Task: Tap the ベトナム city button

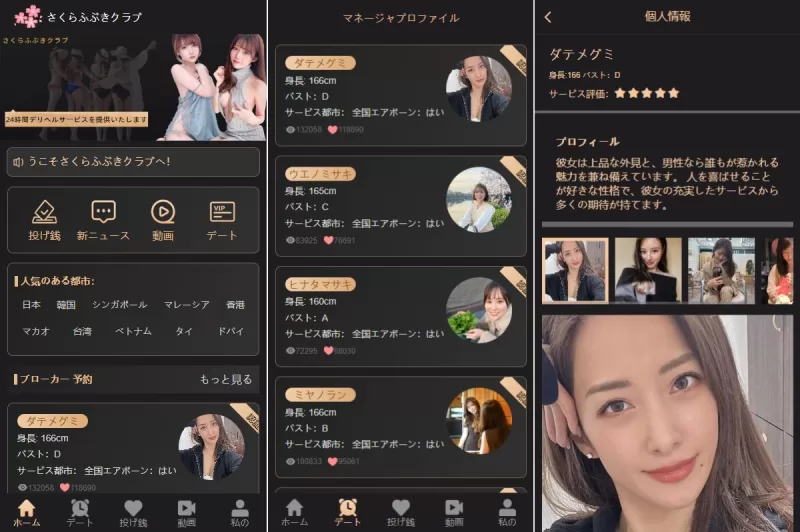Action: coord(133,331)
